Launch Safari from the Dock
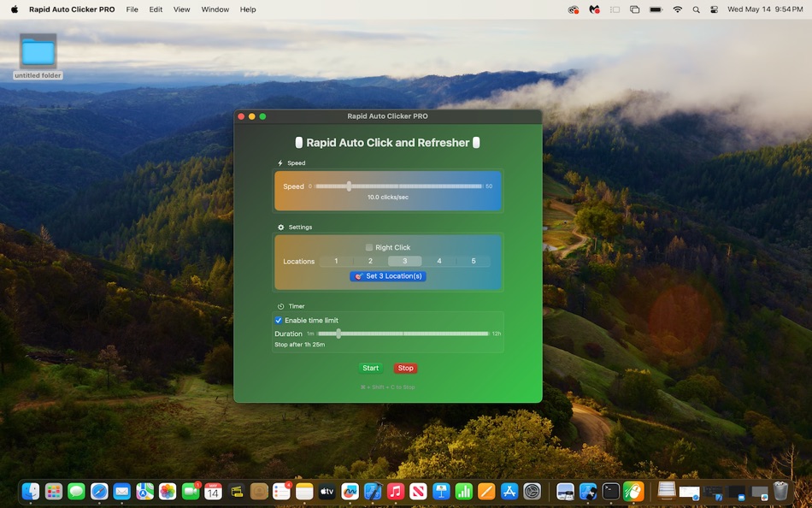 coord(100,492)
